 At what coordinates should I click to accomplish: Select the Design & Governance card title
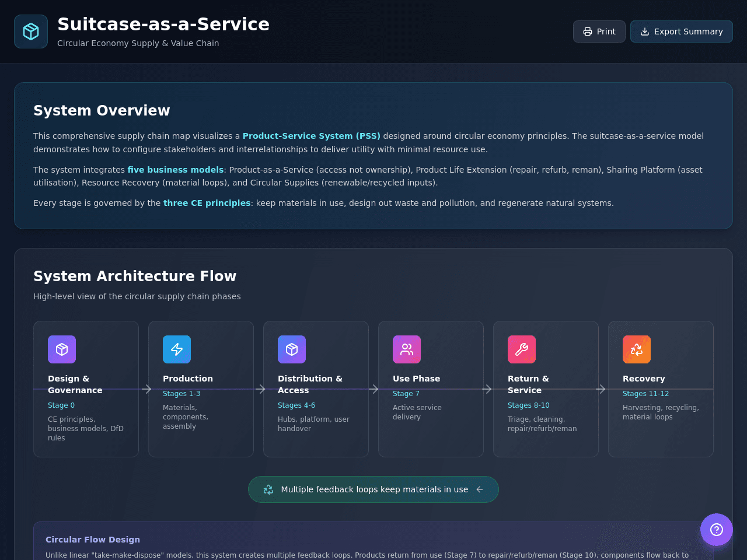tap(75, 384)
